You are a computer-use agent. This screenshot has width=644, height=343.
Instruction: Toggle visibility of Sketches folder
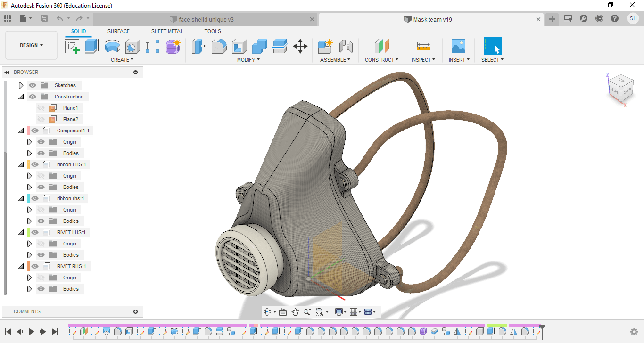point(33,85)
